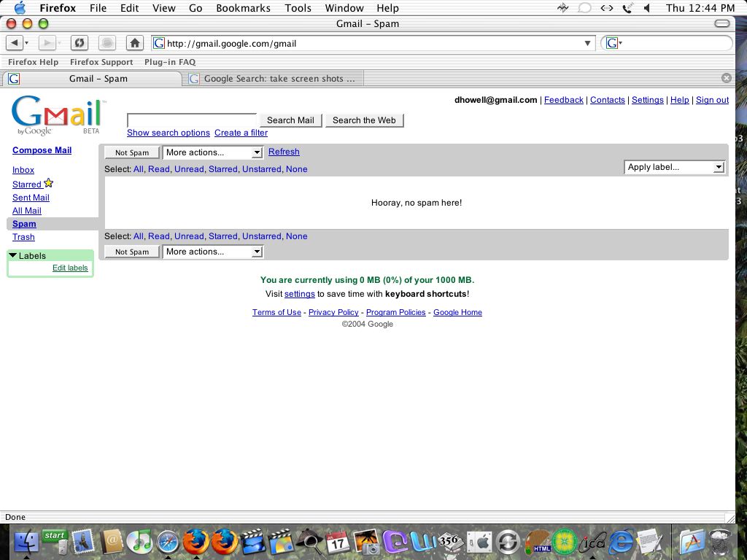Click the Refresh link
Viewport: 747px width, 560px height.
coord(284,152)
